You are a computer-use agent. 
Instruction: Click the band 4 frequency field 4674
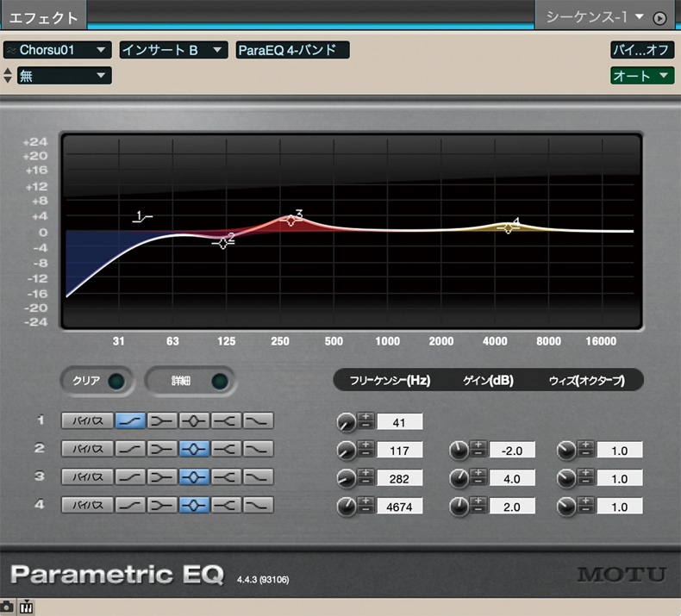[400, 507]
